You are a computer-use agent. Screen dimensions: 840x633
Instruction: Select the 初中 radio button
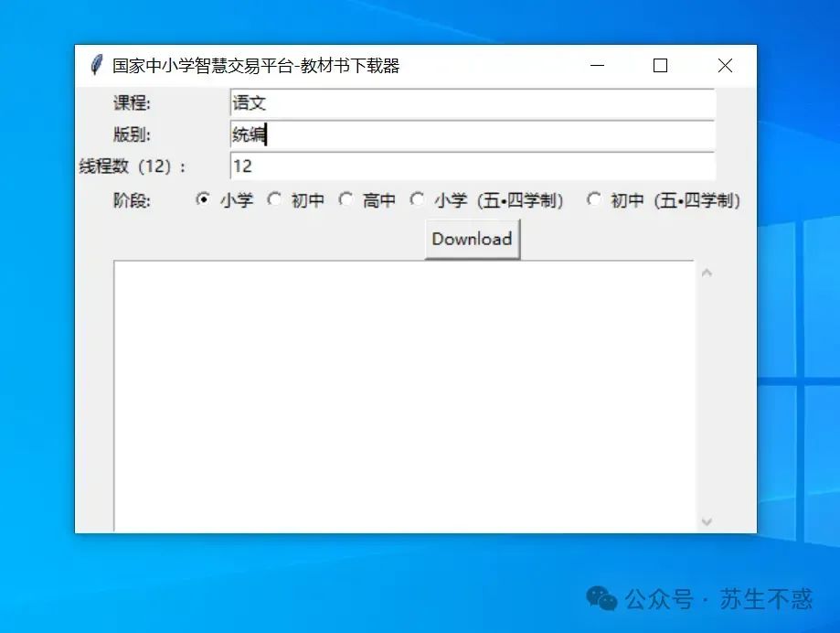pos(274,200)
